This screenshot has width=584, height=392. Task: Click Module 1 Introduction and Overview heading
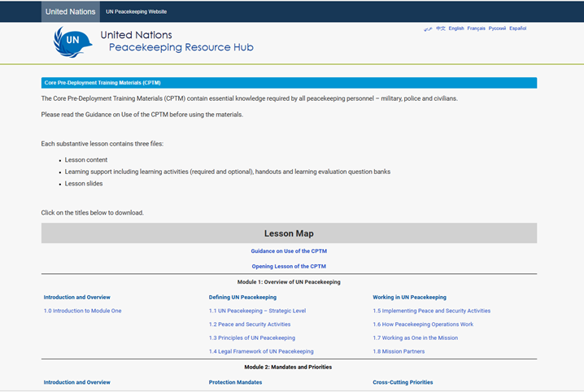point(76,298)
